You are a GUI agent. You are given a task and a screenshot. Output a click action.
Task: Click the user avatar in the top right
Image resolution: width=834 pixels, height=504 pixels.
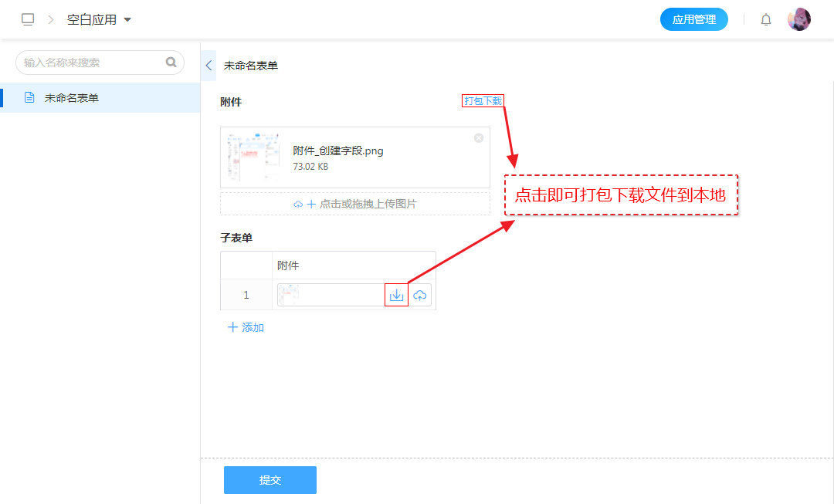click(x=798, y=19)
